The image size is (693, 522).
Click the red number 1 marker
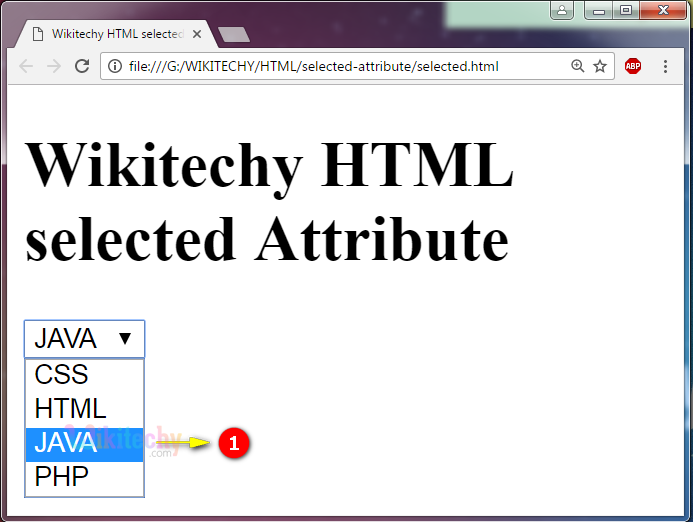pyautogui.click(x=233, y=444)
